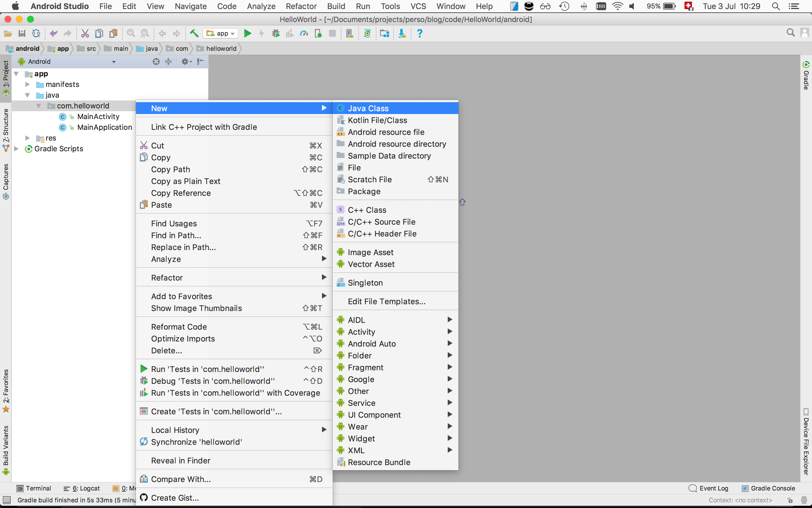Click the Search Everywhere magnifier icon
This screenshot has width=812, height=508.
coord(791,32)
